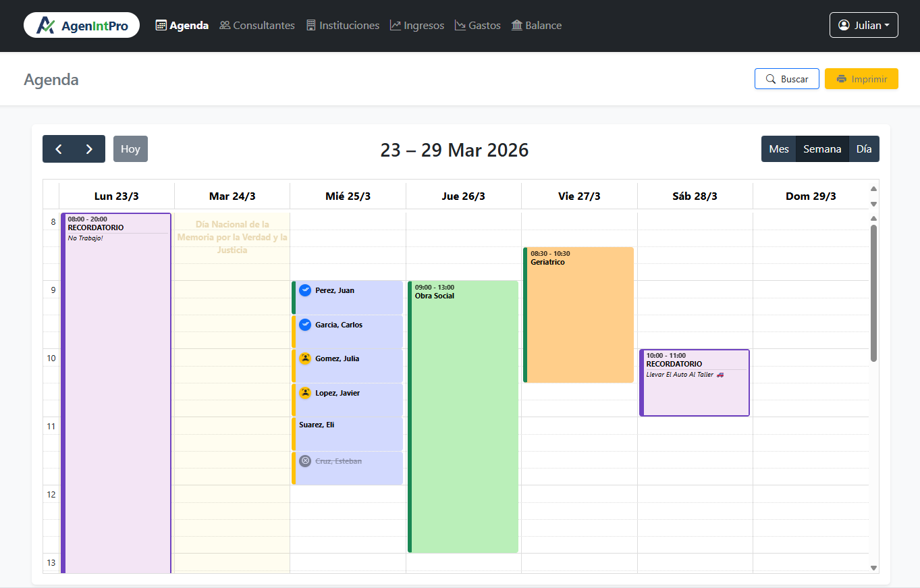The image size is (920, 588).
Task: Switch to Mes calendar view
Action: point(778,149)
